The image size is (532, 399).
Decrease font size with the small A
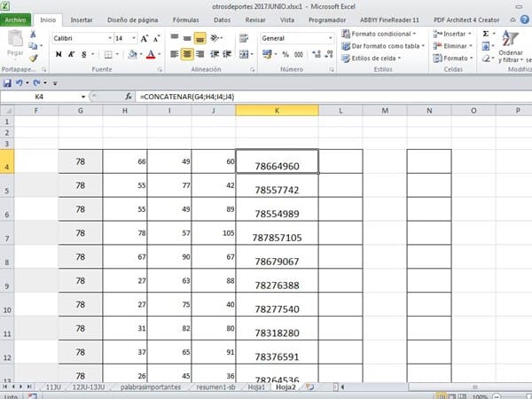coord(156,38)
